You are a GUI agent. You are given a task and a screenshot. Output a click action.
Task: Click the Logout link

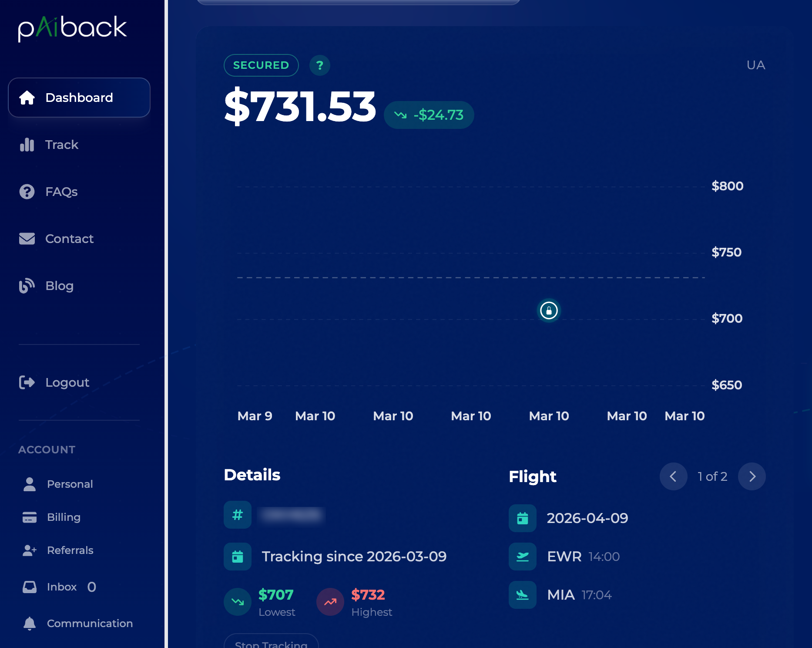coord(67,382)
